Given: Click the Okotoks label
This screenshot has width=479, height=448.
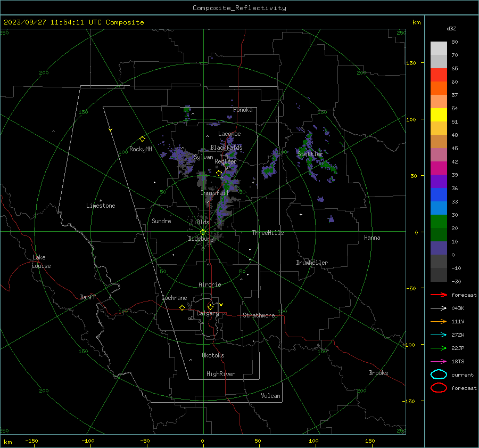Looking at the screenshot, I should point(213,355).
